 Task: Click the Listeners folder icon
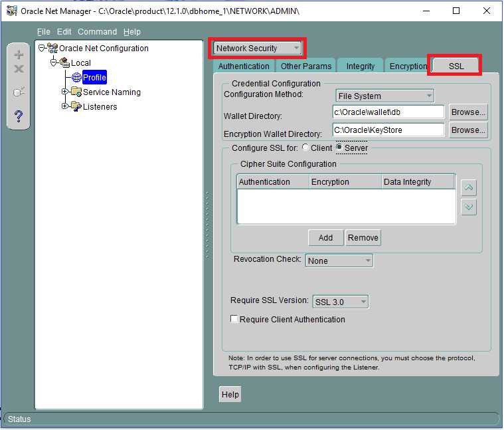[76, 106]
